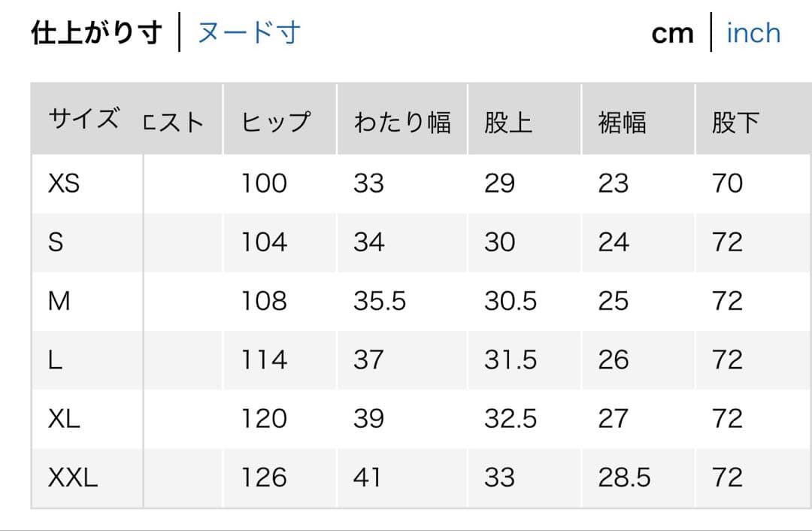
Task: Select the S size row label
Action: (56, 242)
